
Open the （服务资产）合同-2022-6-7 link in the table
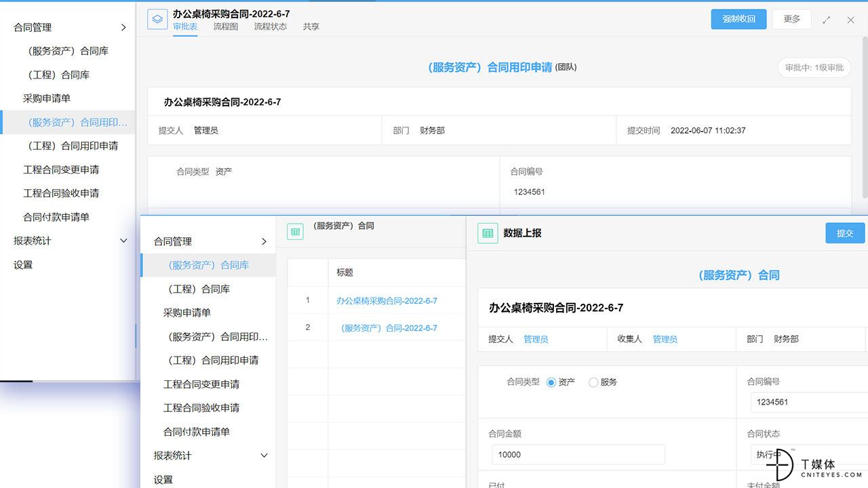pyautogui.click(x=389, y=327)
